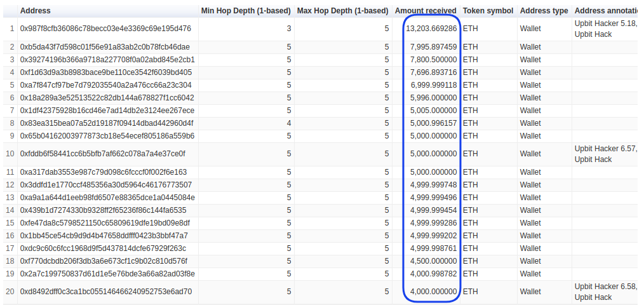The height and width of the screenshot is (305, 644).
Task: Sort by the Address column header
Action: click(36, 11)
